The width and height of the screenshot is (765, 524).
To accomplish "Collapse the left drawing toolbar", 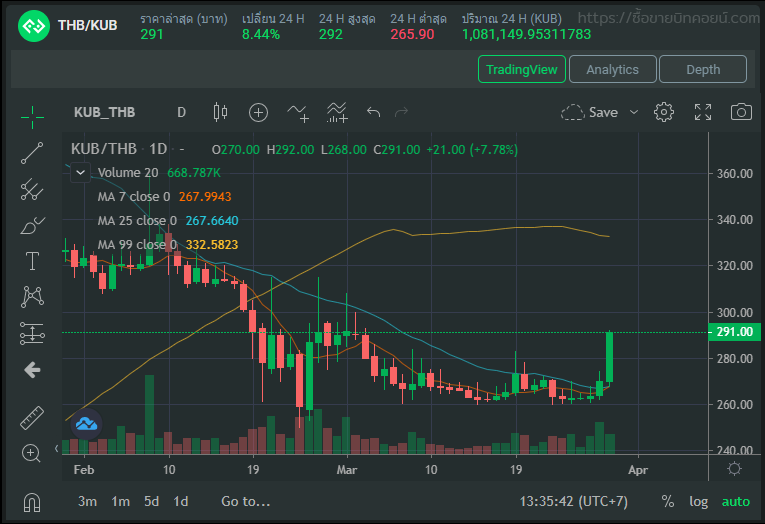I will 57,448.
